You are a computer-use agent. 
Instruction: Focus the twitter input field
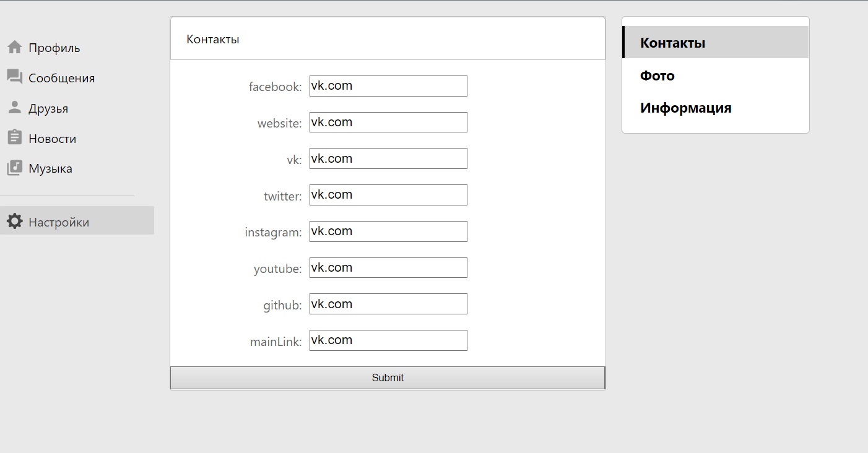pyautogui.click(x=388, y=195)
